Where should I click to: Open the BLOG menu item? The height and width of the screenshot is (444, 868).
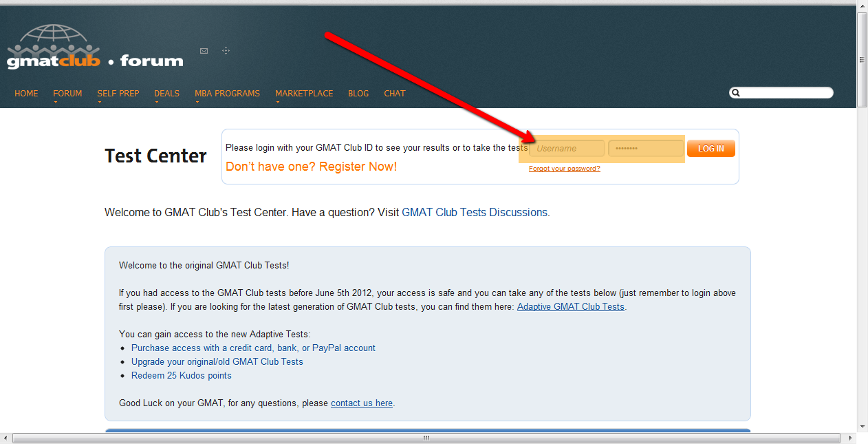[x=358, y=94]
